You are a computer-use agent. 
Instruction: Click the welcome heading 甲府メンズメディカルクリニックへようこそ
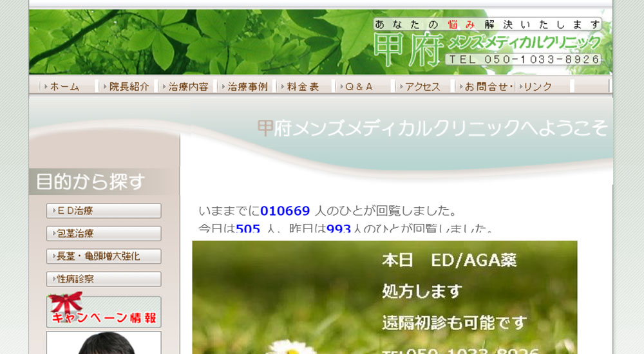point(433,127)
